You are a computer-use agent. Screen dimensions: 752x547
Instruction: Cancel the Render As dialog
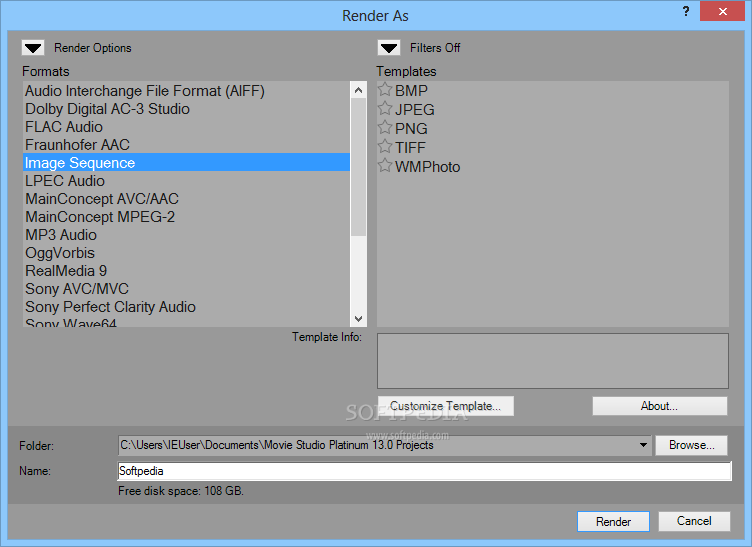pyautogui.click(x=694, y=521)
